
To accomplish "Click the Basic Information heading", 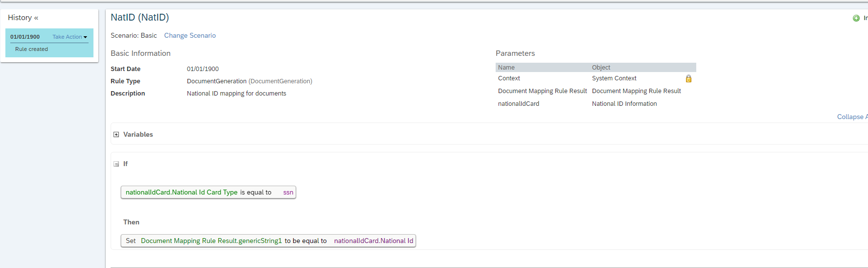I will click(140, 53).
